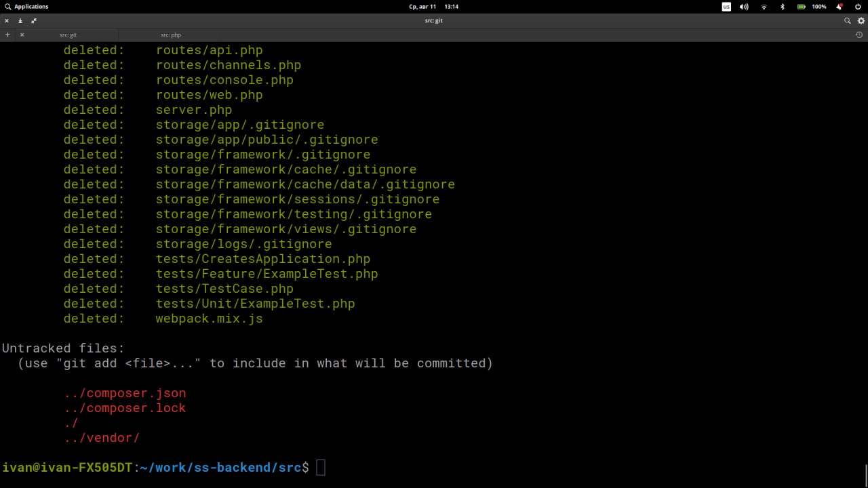Click the routes/channels.php line
This screenshot has width=868, height=488.
click(182, 65)
